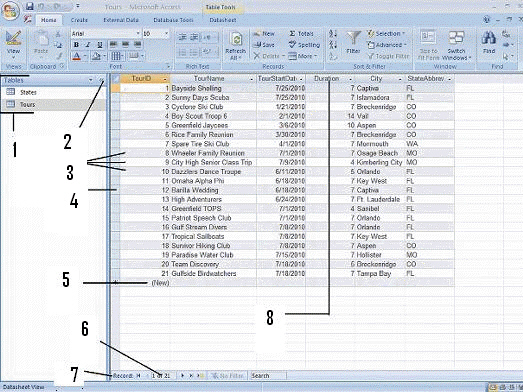The width and height of the screenshot is (523, 392).
Task: Open the font size dropdown
Action: (166, 33)
